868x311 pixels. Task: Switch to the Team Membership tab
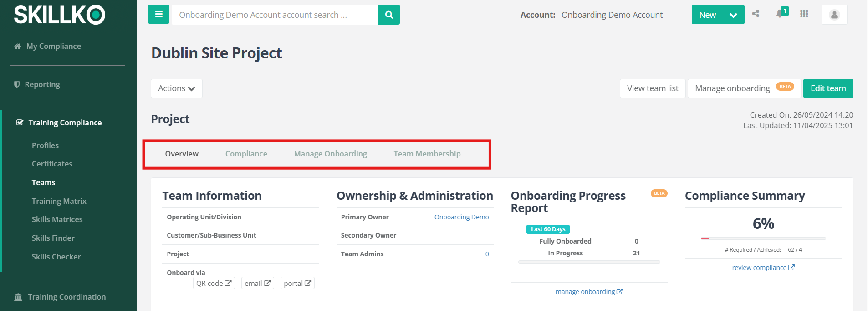pos(427,154)
